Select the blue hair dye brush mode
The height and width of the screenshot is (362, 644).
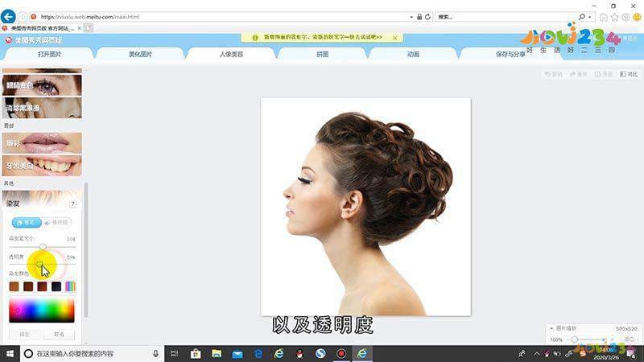click(x=27, y=223)
